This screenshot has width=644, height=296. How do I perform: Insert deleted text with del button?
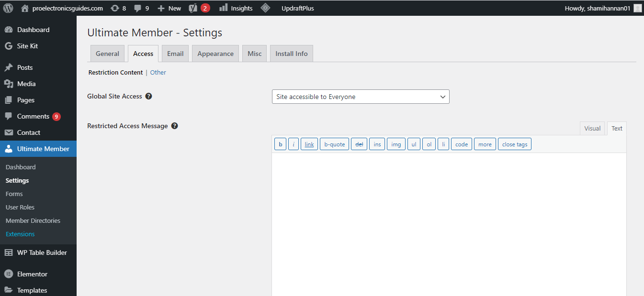point(359,144)
